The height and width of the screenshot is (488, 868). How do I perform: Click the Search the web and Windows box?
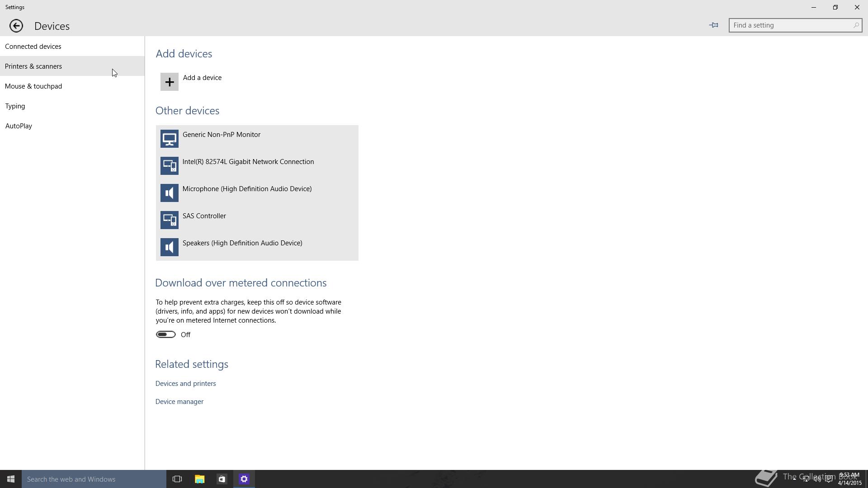coord(94,479)
